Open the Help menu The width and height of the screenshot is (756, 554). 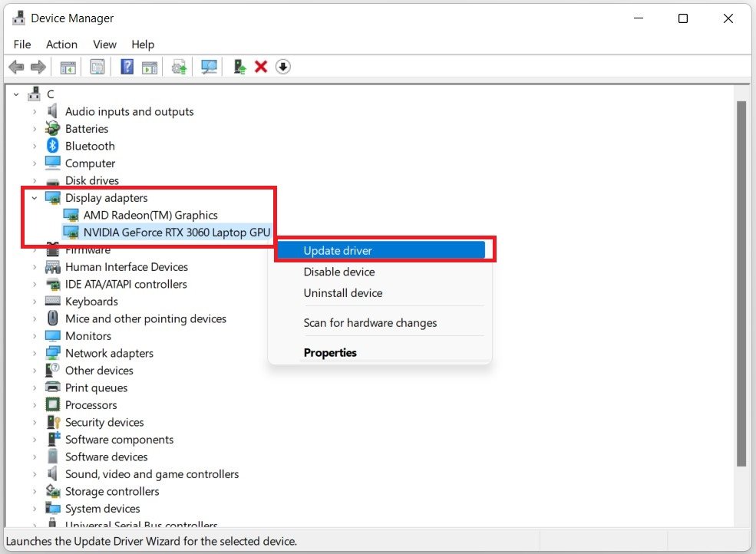[143, 45]
